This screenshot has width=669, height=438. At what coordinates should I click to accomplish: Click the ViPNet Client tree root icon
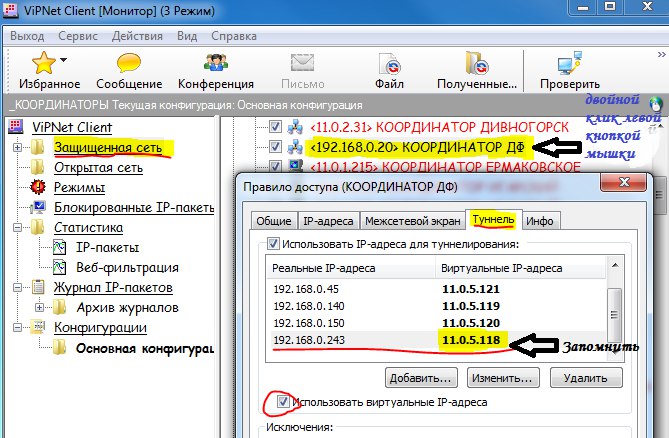[x=16, y=127]
